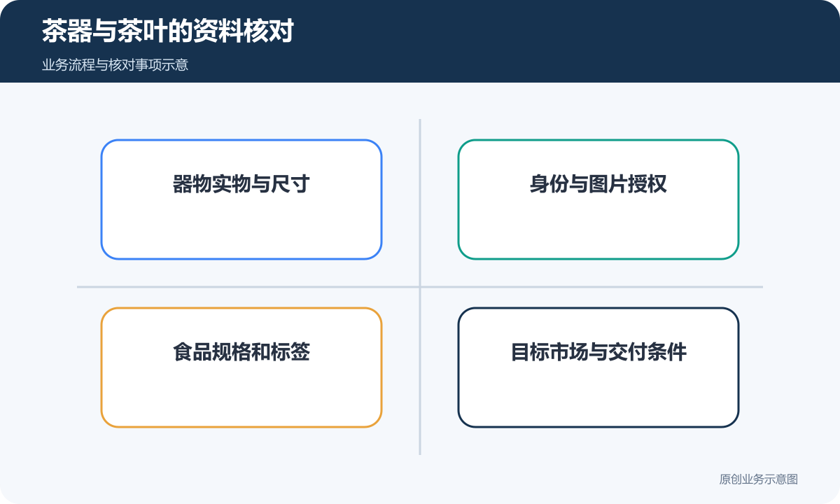
Task: Pick the navy-bordered 目标市场与交付条件 card
Action: (598, 367)
